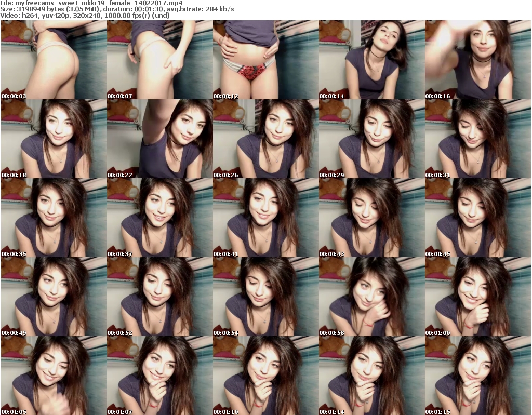This screenshot has height=415, width=532.
Task: Click the 00:00:29 thumbnail
Action: (x=372, y=139)
